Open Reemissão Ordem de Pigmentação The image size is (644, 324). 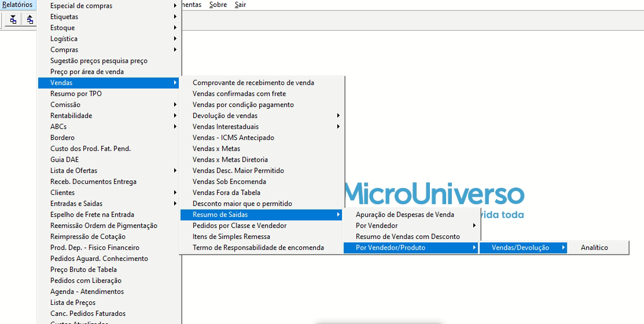[x=109, y=226]
